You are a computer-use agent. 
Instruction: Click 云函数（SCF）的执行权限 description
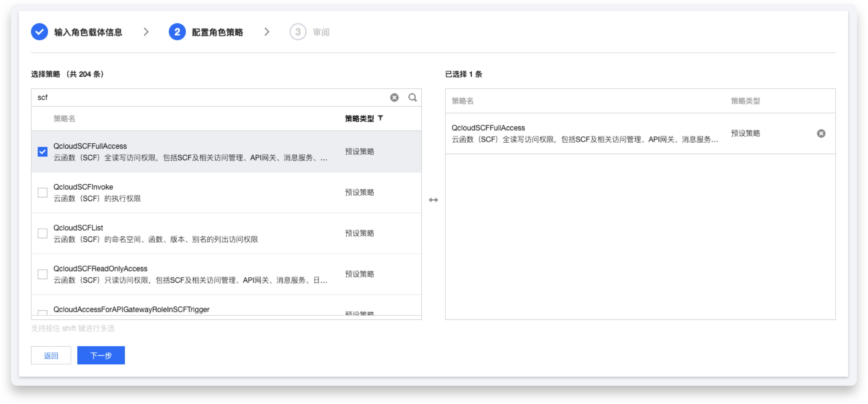(x=97, y=199)
